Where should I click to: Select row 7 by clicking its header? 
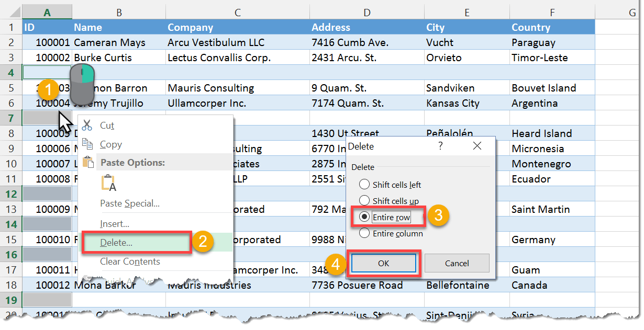(x=12, y=118)
